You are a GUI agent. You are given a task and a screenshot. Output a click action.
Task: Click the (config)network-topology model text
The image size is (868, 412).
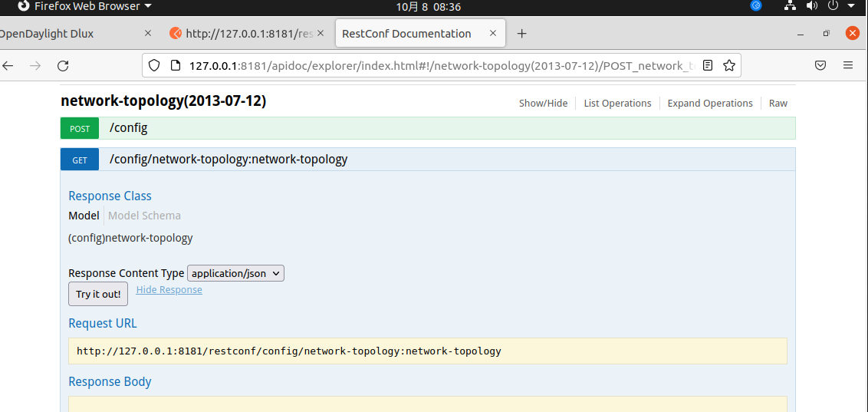(130, 238)
